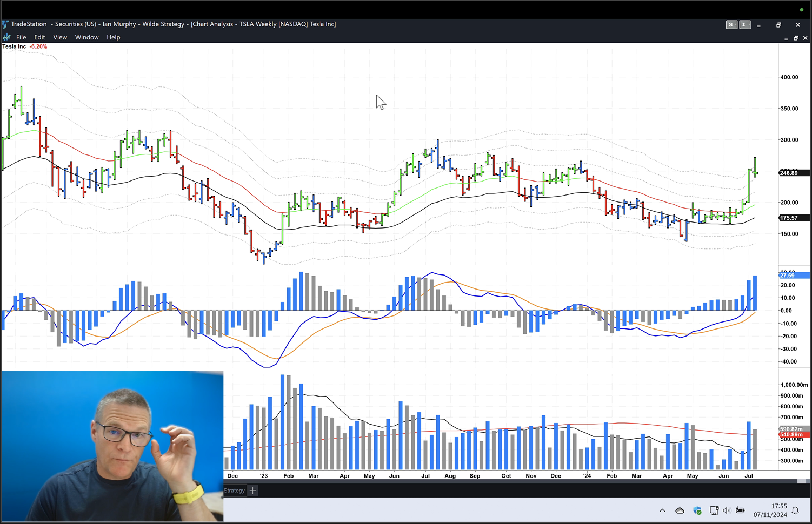Open the dropdown arrow beside the I button
Viewport: 812px width, 524px height.
749,24
